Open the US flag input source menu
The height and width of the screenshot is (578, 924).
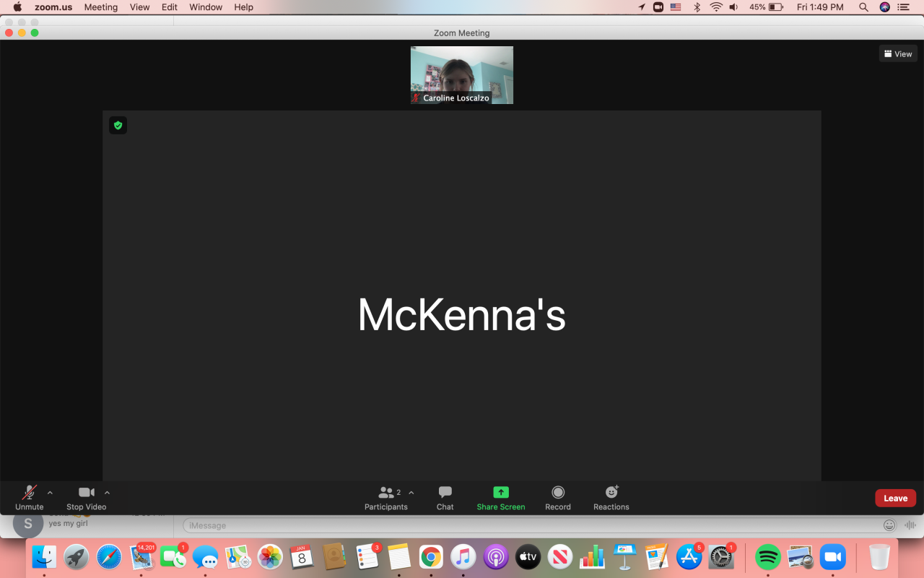pyautogui.click(x=676, y=7)
